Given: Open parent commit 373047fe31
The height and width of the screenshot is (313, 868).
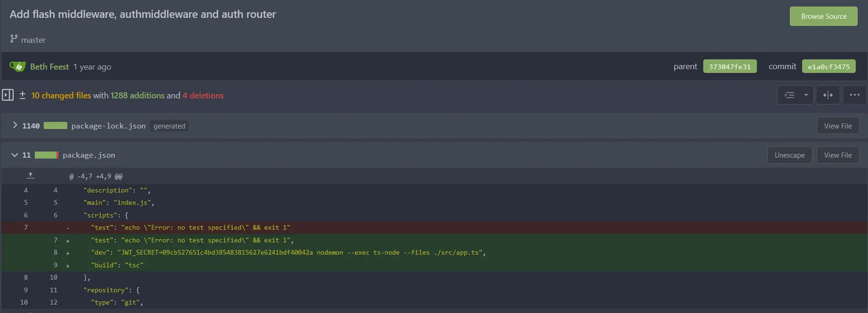Looking at the screenshot, I should click(730, 66).
